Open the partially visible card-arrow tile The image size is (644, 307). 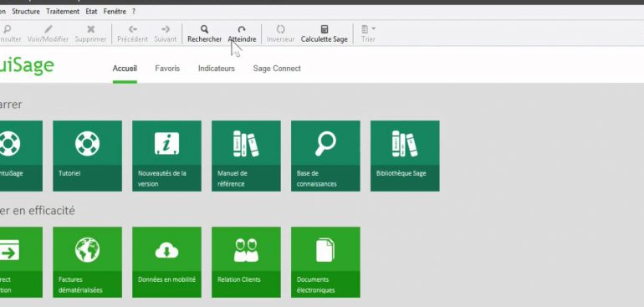(x=21, y=262)
